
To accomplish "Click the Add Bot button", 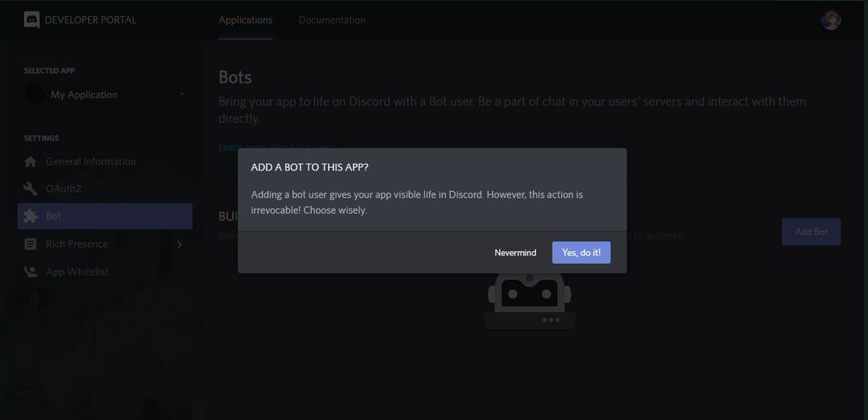I will click(811, 232).
